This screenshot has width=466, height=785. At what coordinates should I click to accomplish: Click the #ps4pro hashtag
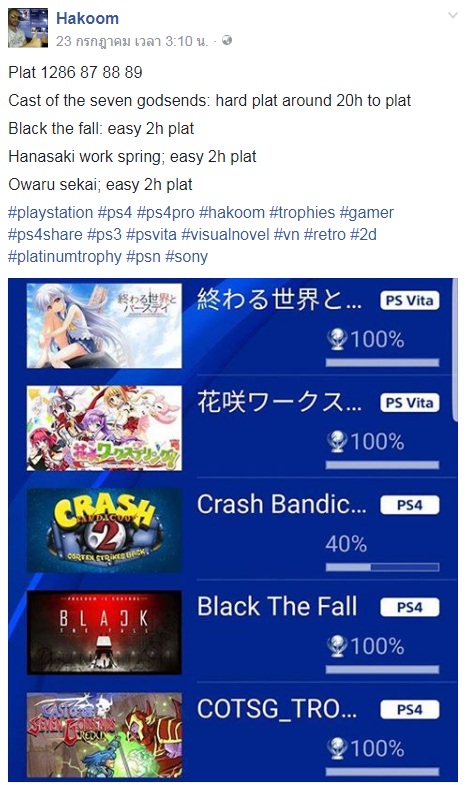(165, 212)
